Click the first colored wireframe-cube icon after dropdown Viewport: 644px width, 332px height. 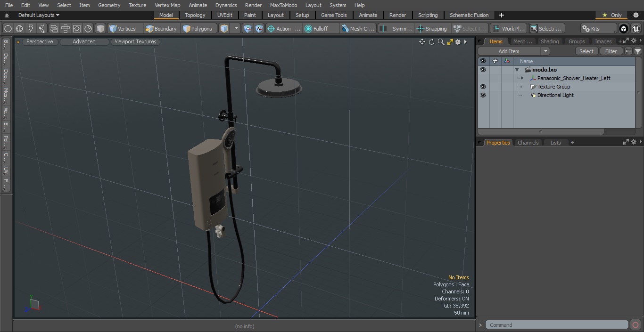click(248, 29)
